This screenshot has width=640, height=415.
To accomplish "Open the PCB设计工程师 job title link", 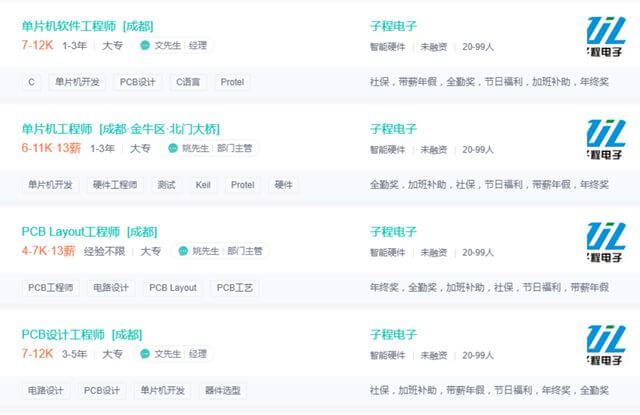I will (81, 334).
